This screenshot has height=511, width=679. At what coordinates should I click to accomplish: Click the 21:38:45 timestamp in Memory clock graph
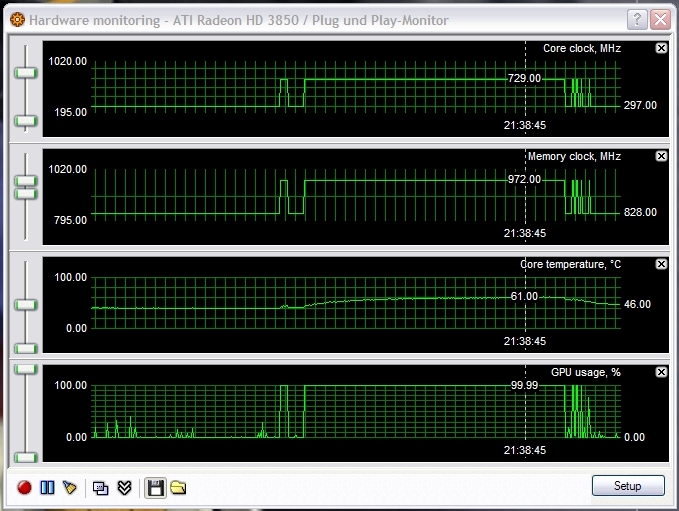(524, 233)
